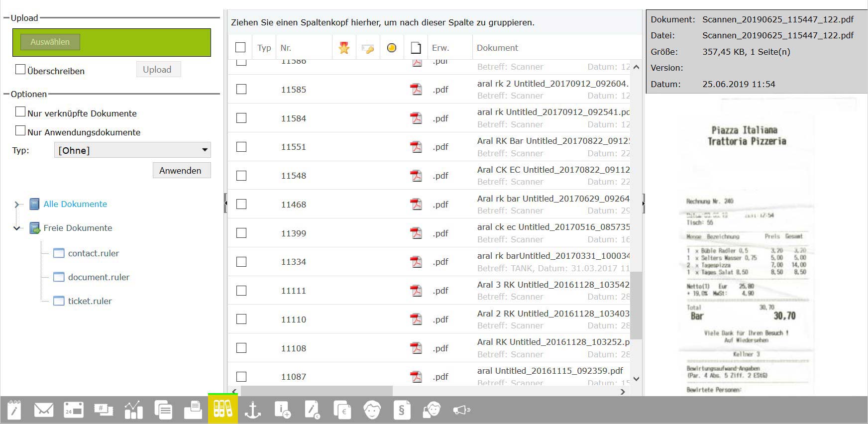Select the Alle Dokumente tree item
Viewport: 868px width, 424px height.
75,204
